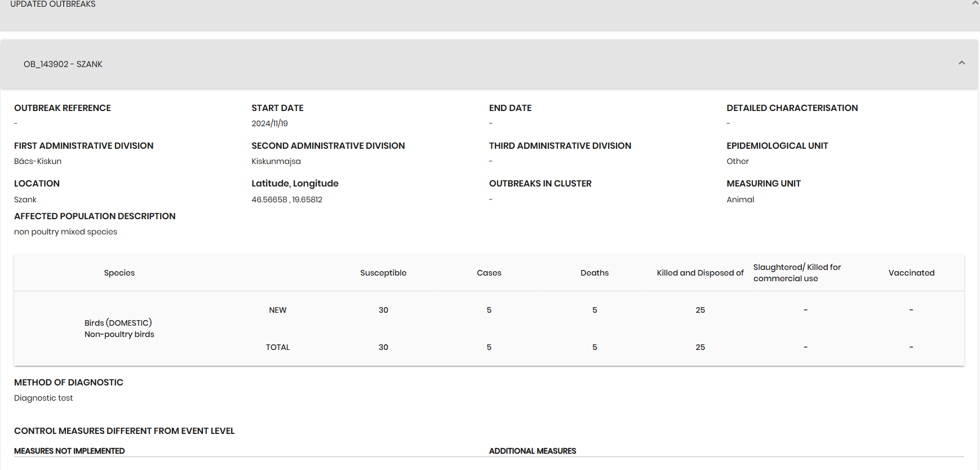The height and width of the screenshot is (470, 980).
Task: Click the Vaccinated column header
Action: click(x=911, y=273)
